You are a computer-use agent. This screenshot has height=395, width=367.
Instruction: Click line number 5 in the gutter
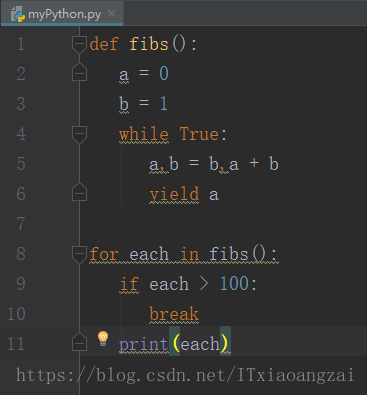21,164
